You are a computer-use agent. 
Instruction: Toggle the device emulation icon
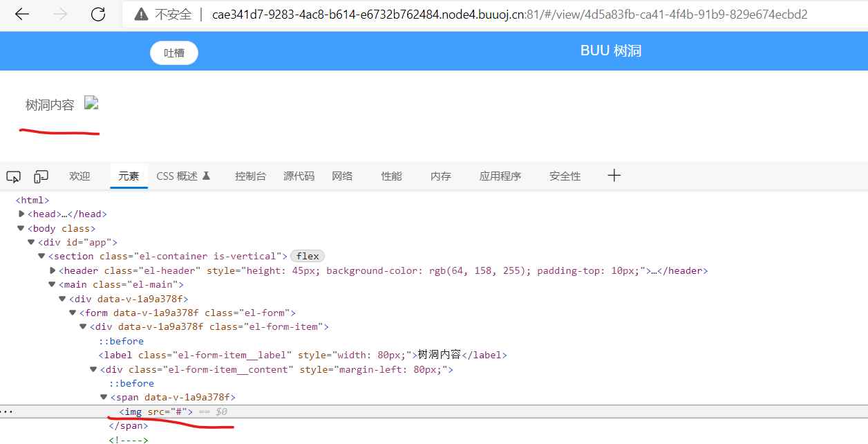coord(41,176)
